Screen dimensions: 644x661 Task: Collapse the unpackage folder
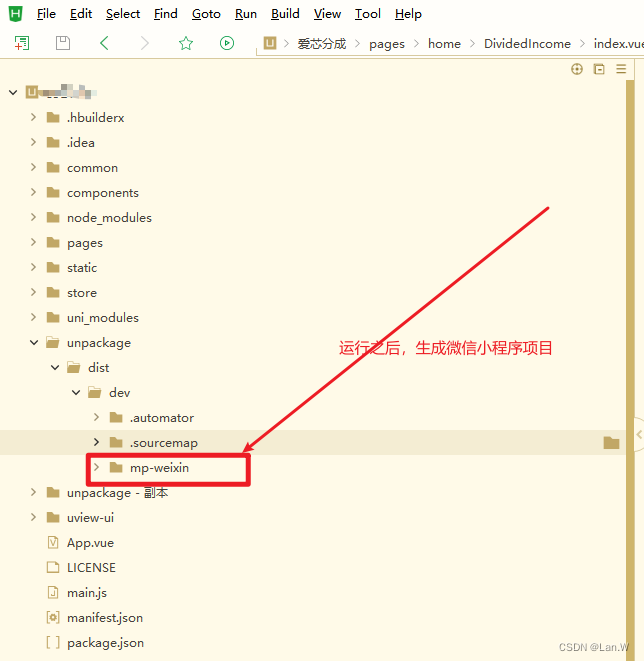pyautogui.click(x=33, y=343)
